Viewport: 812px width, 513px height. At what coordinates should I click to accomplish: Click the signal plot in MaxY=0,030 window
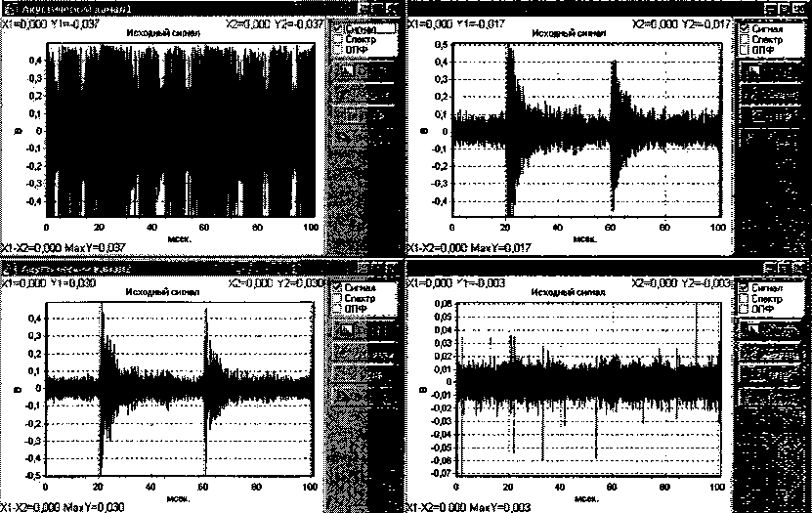tap(180, 389)
